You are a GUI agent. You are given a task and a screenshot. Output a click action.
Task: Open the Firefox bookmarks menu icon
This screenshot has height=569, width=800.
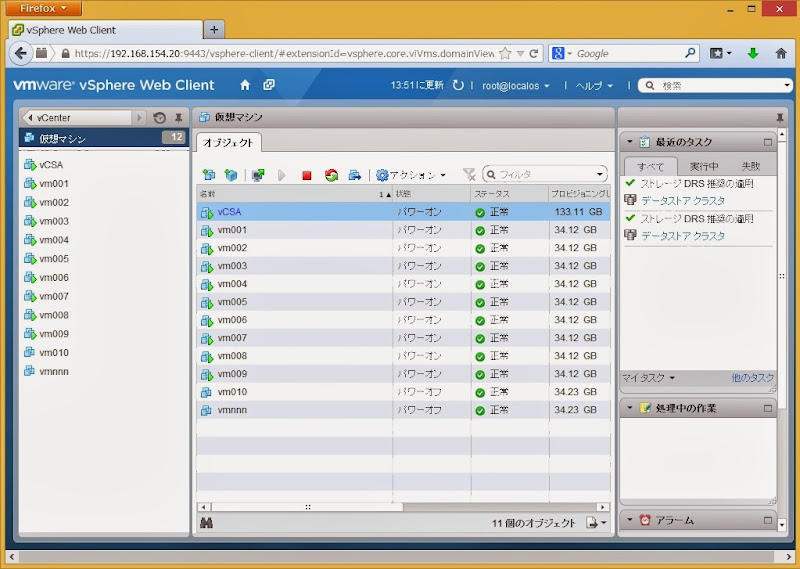click(720, 53)
